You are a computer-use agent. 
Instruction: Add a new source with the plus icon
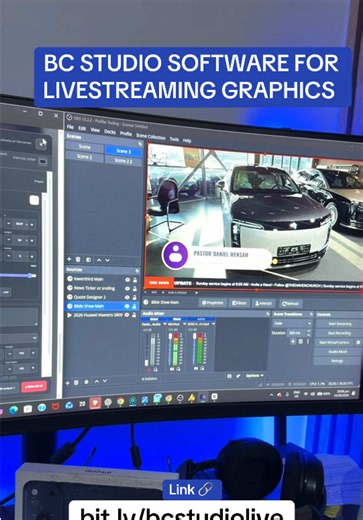[68, 383]
